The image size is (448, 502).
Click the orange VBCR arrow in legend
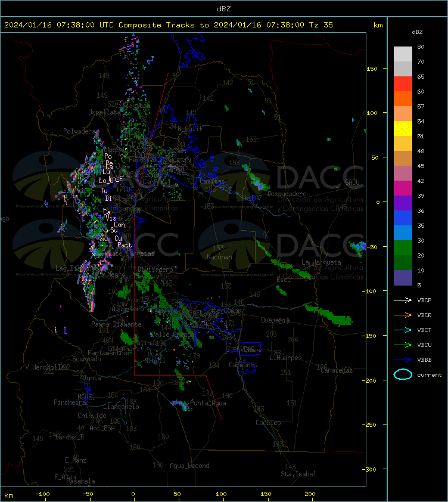403,315
